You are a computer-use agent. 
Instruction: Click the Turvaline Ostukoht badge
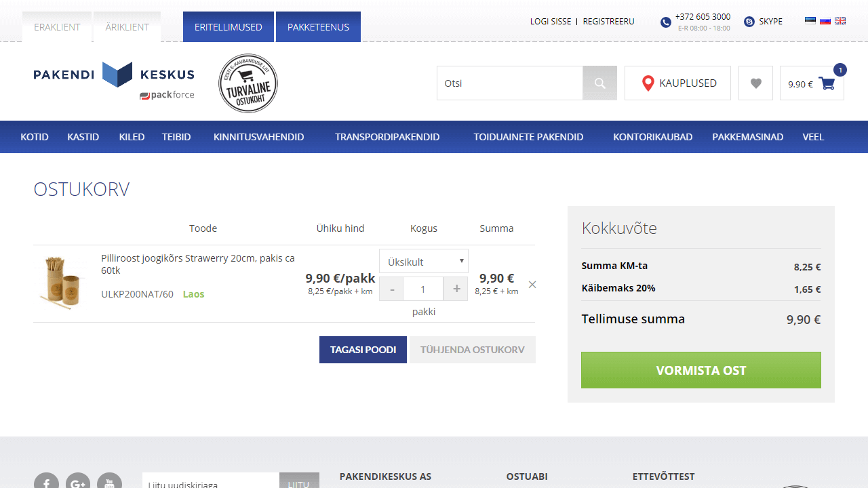tap(248, 83)
